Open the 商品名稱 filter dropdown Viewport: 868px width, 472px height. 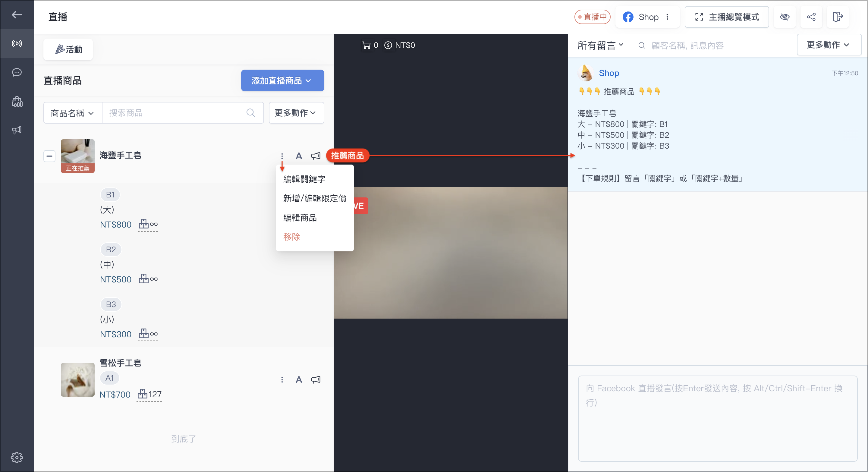(72, 113)
